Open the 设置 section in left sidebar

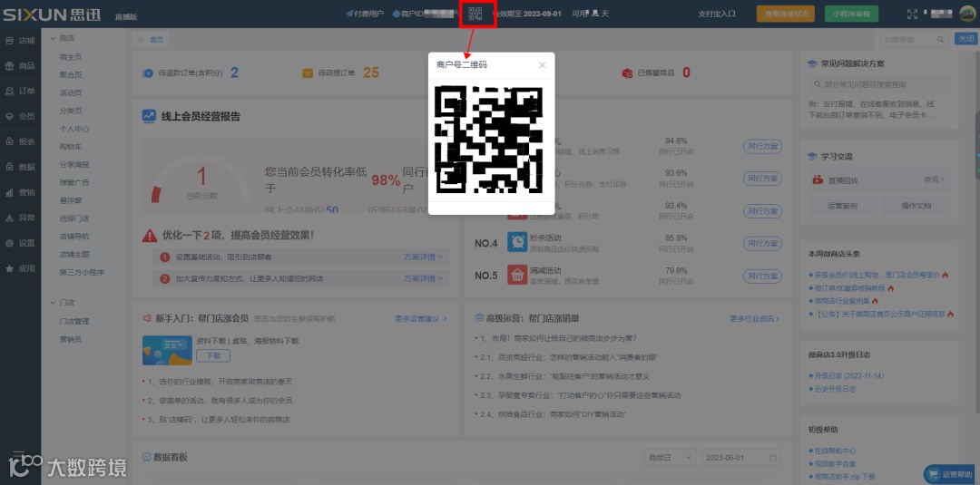pyautogui.click(x=20, y=243)
